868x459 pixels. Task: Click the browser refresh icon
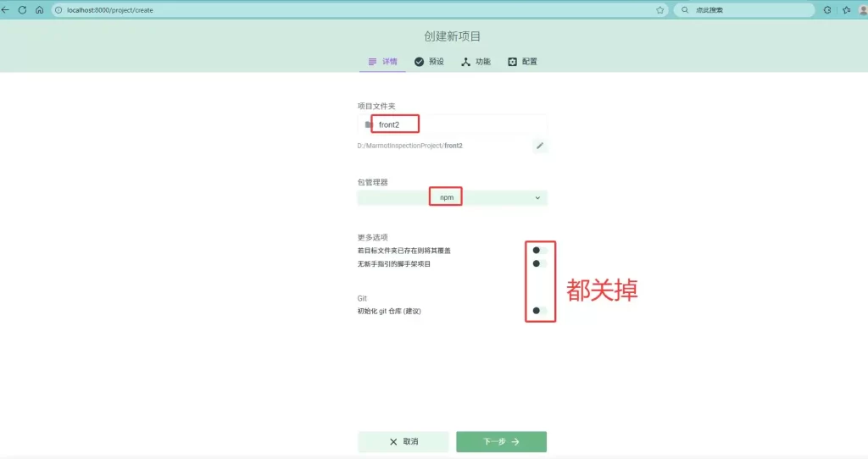(22, 10)
